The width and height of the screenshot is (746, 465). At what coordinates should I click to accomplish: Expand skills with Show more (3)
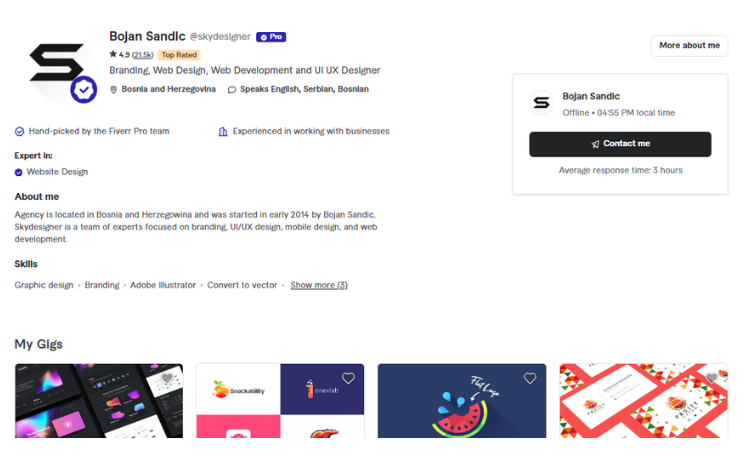point(319,285)
